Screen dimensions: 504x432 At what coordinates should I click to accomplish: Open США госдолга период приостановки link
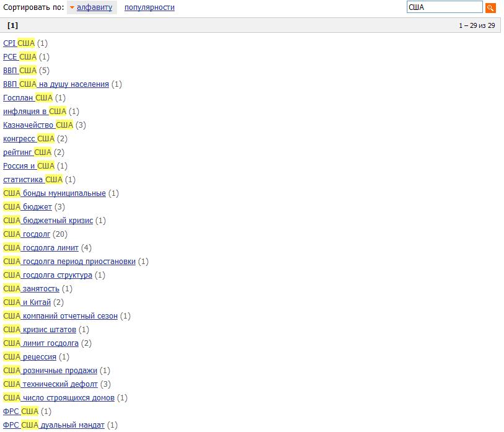(x=69, y=262)
